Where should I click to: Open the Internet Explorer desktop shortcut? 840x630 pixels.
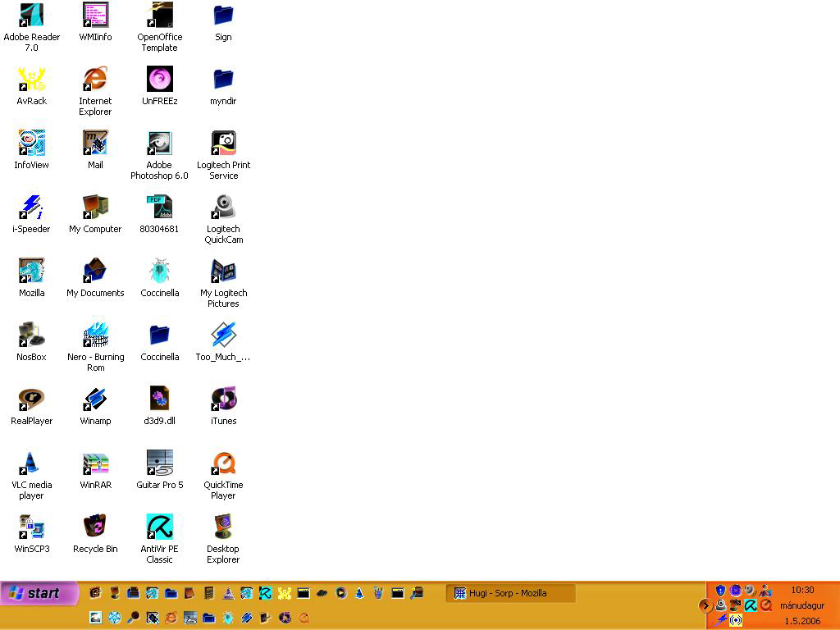point(95,91)
